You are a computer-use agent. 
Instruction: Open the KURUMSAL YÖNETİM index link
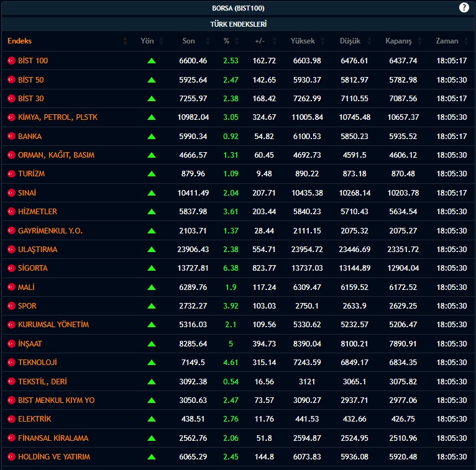[53, 325]
